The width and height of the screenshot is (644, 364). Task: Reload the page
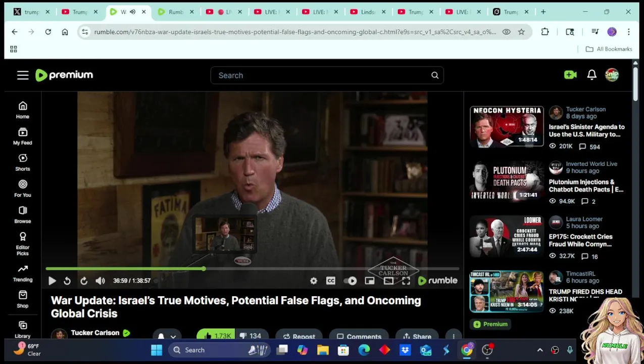point(48,32)
